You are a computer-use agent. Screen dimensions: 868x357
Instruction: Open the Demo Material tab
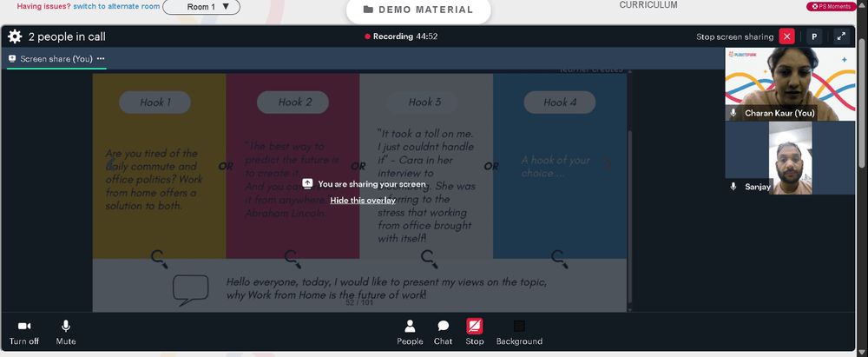coord(418,10)
